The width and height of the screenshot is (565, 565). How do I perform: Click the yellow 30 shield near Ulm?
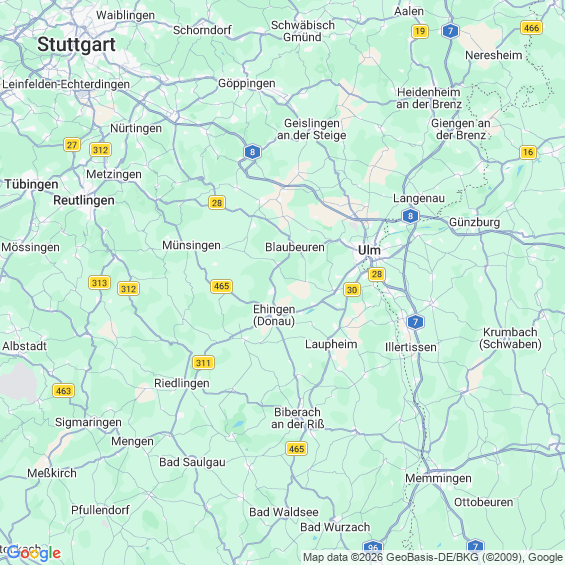click(x=352, y=290)
